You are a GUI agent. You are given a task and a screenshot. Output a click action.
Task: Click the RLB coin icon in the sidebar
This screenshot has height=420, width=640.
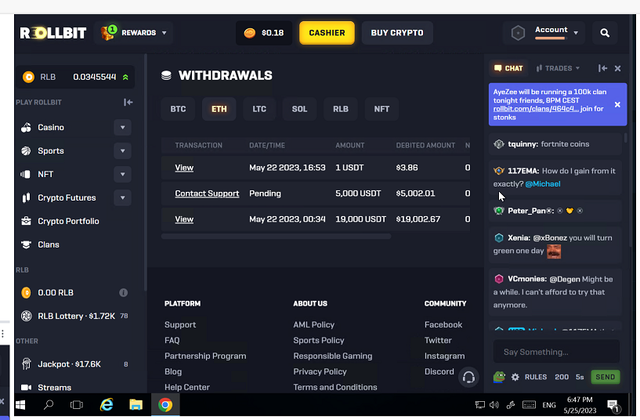tap(28, 77)
